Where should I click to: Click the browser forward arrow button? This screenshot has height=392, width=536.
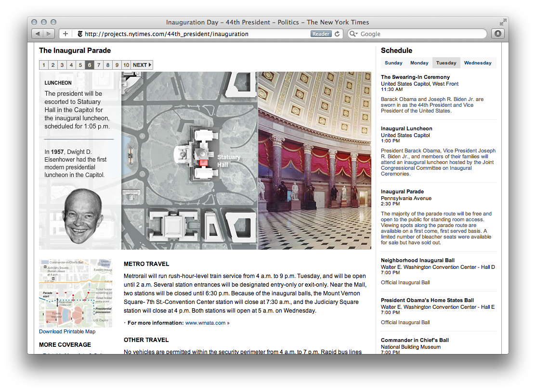coord(49,34)
